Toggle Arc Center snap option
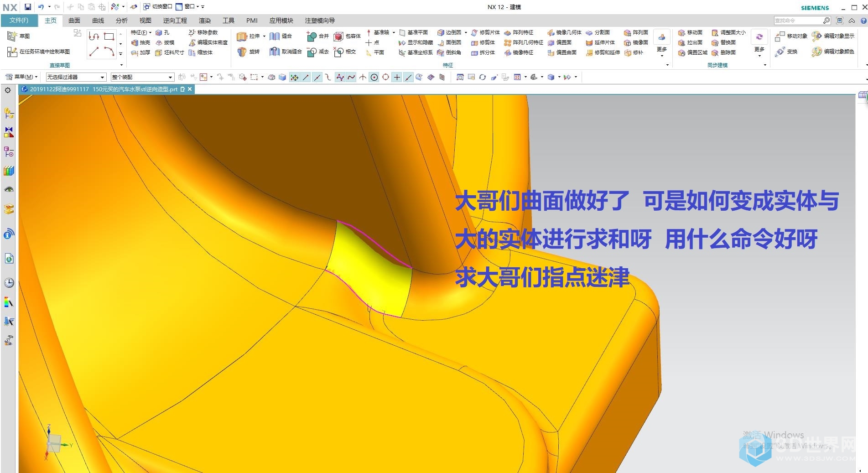This screenshot has width=868, height=473. point(374,78)
